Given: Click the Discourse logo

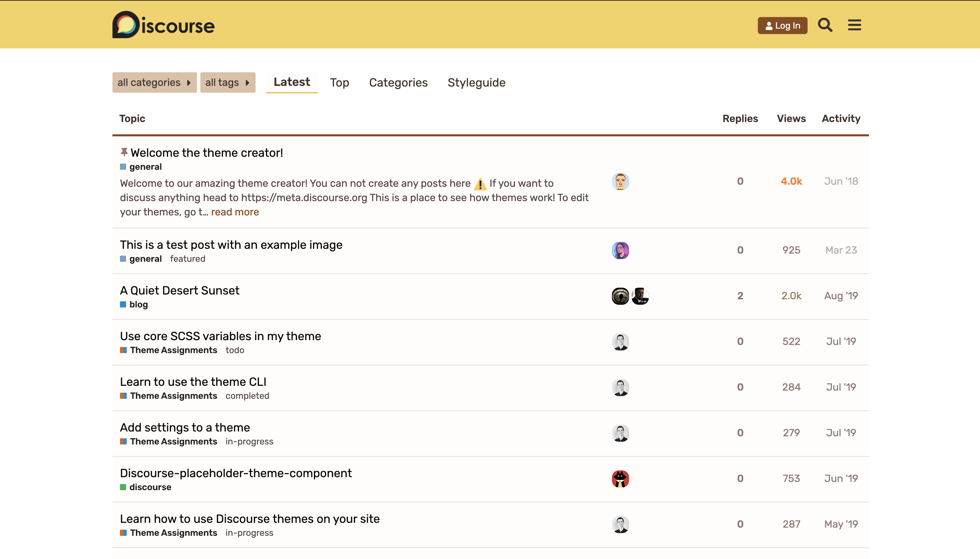Looking at the screenshot, I should click(x=163, y=25).
